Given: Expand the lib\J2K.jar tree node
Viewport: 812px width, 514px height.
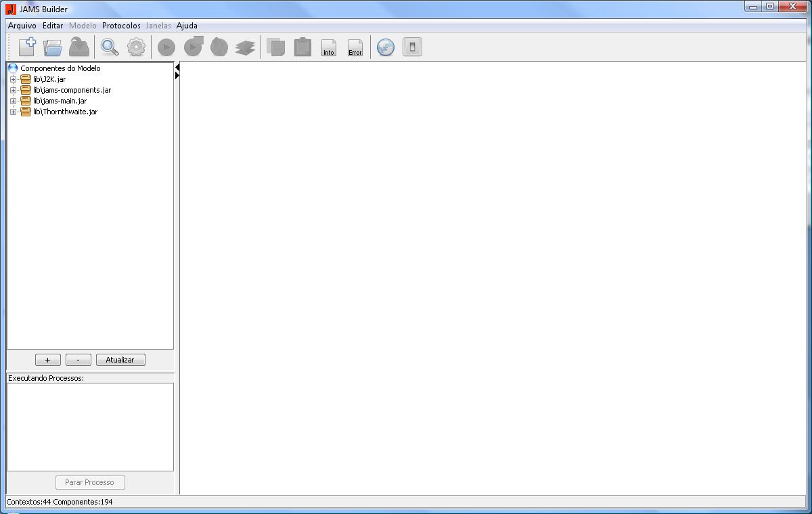Looking at the screenshot, I should (x=13, y=79).
